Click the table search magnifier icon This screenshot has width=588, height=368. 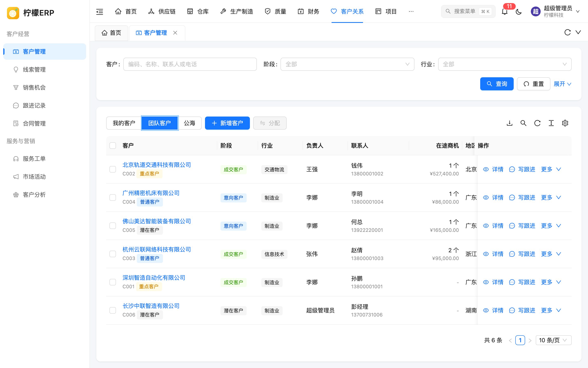tap(523, 123)
